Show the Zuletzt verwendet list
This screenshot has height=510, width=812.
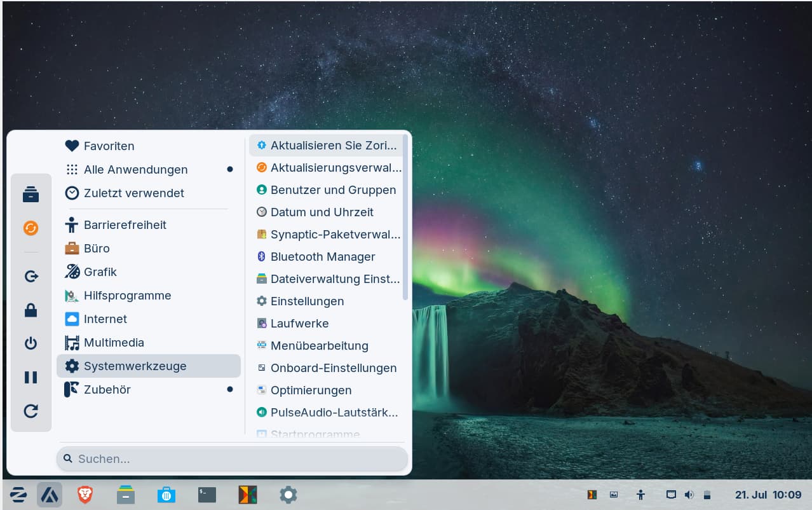tap(133, 193)
